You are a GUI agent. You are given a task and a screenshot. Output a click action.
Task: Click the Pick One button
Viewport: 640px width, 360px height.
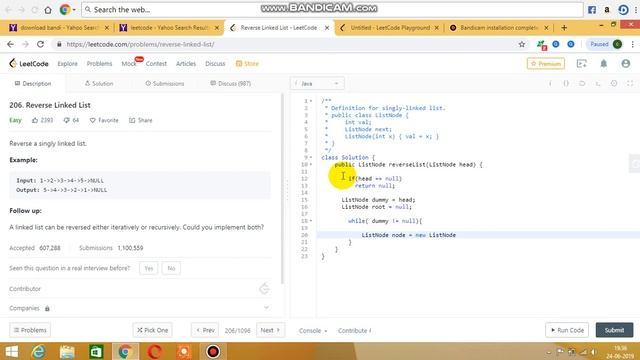(152, 330)
